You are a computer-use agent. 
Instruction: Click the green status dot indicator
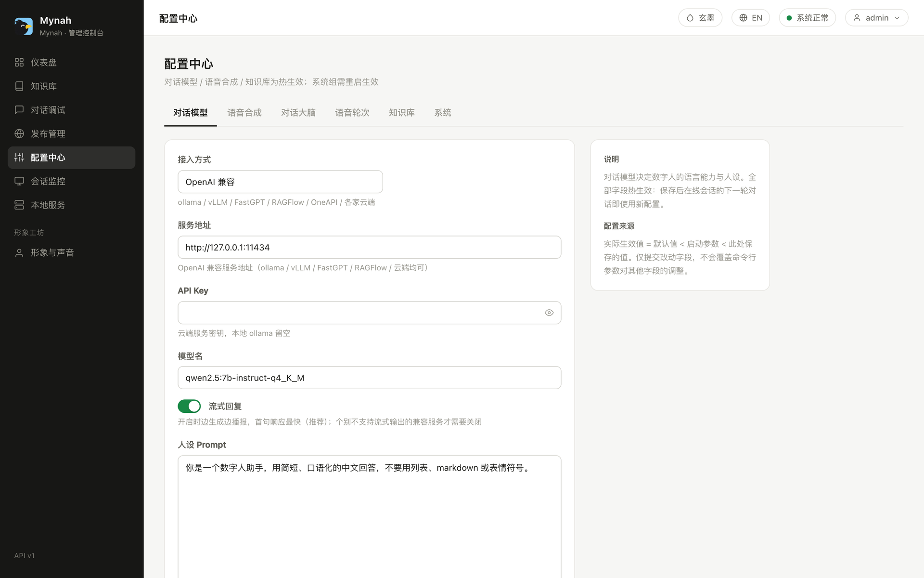pyautogui.click(x=789, y=18)
